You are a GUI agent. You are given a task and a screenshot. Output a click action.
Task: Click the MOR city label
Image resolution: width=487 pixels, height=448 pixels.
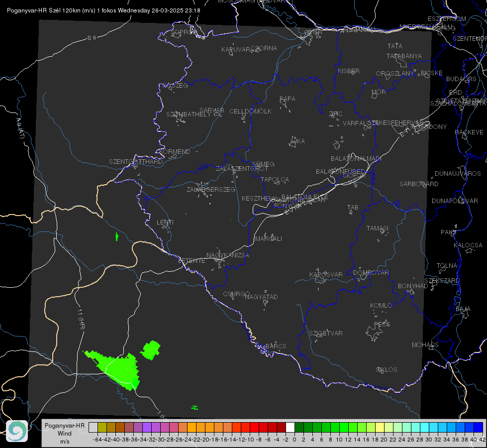(379, 92)
